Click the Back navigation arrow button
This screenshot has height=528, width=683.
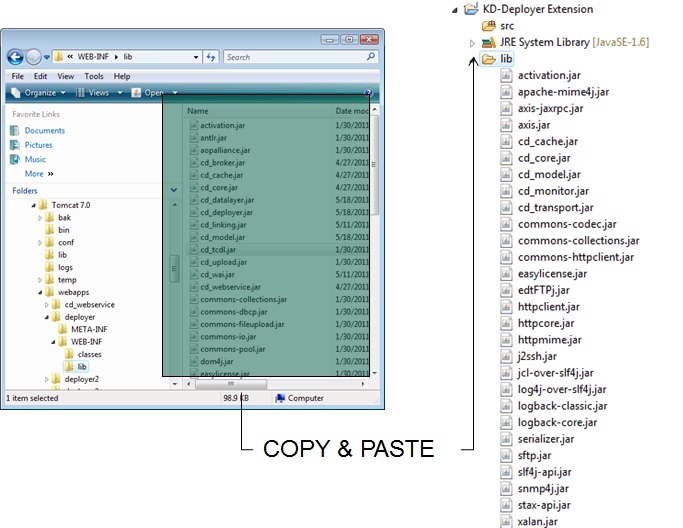point(16,57)
